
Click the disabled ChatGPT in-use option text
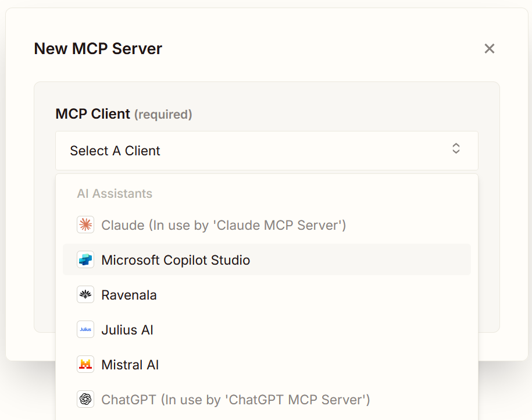235,400
